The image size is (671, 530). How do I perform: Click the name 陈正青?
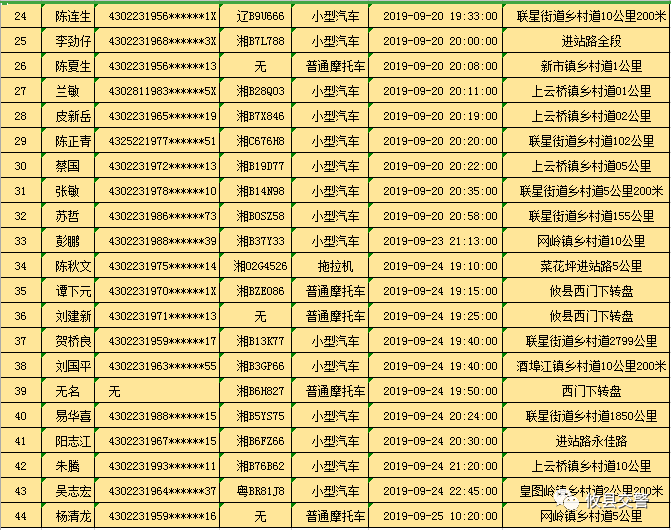73,141
